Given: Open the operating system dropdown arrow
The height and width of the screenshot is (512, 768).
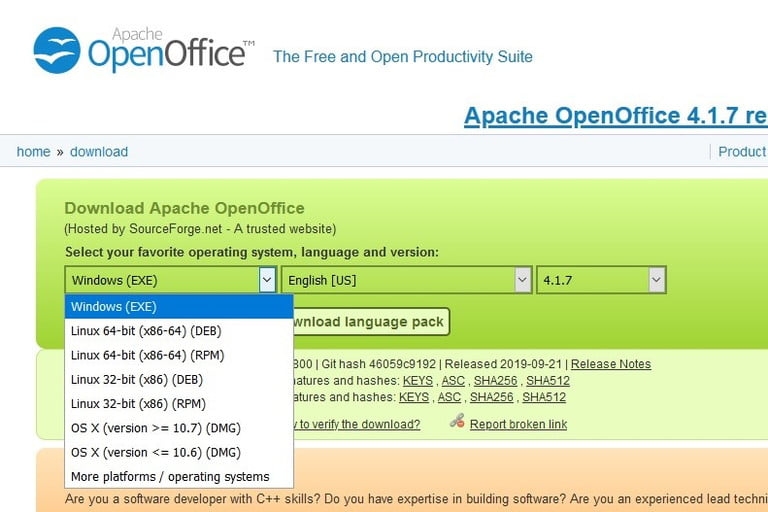Looking at the screenshot, I should point(267,280).
